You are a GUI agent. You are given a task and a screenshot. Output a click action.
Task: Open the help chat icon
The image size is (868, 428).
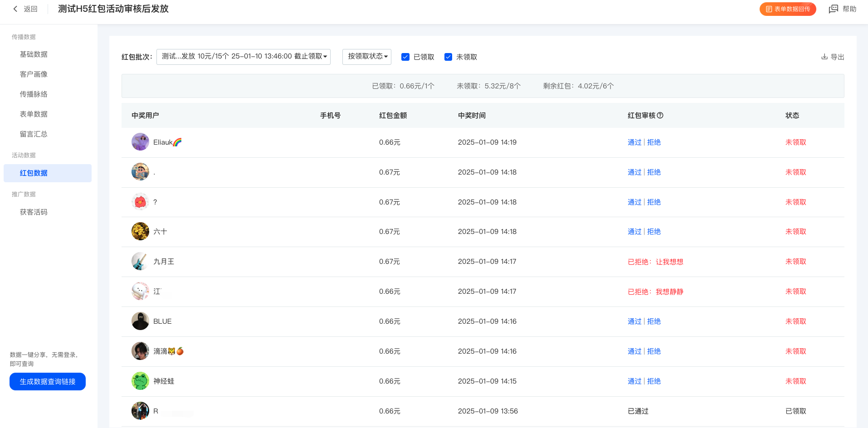(834, 9)
